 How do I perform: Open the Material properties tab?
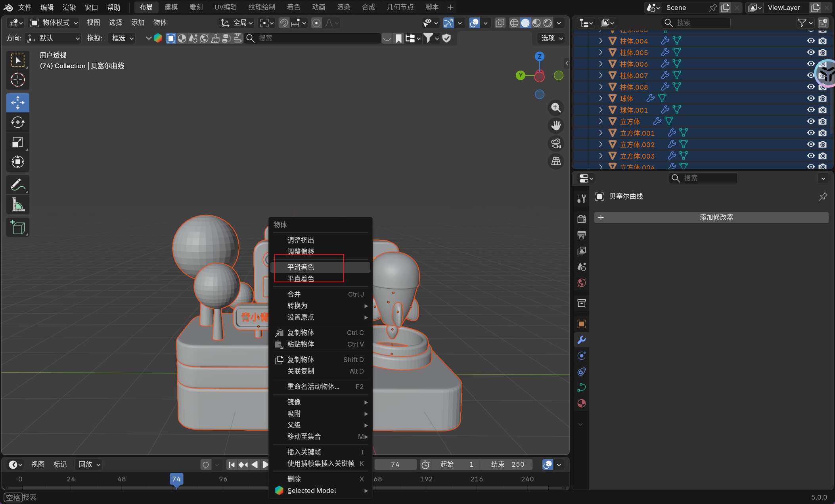(x=581, y=403)
